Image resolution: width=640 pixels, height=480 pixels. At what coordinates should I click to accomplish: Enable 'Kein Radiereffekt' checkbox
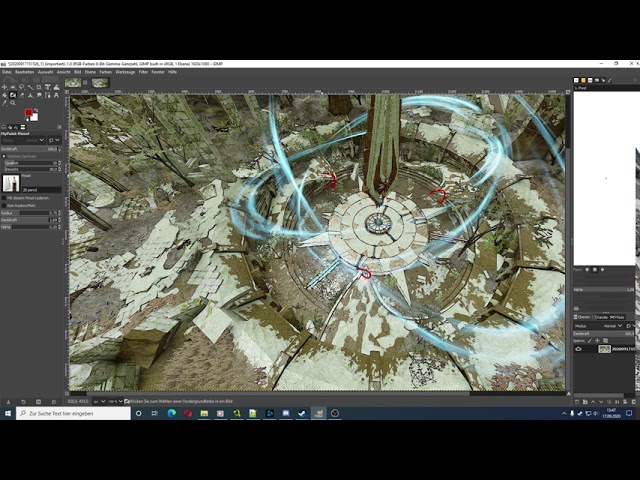(4, 206)
